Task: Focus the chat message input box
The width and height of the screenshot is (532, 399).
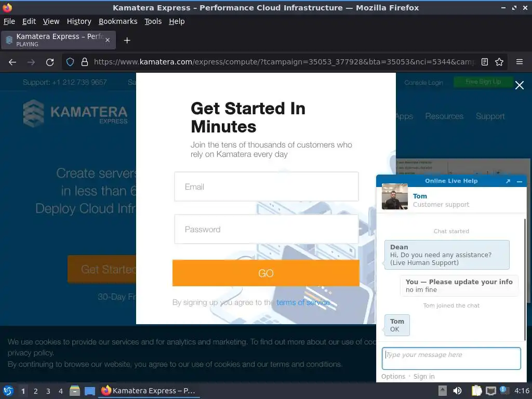Action: (x=451, y=358)
